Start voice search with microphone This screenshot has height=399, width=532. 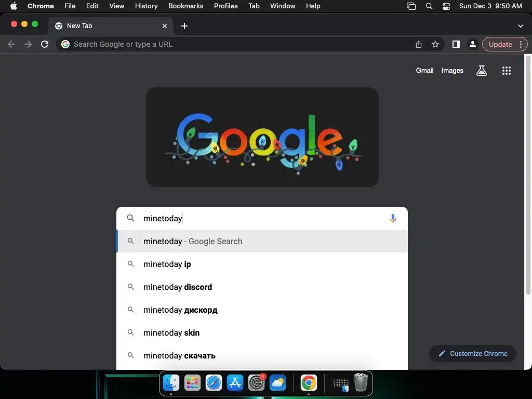(393, 218)
